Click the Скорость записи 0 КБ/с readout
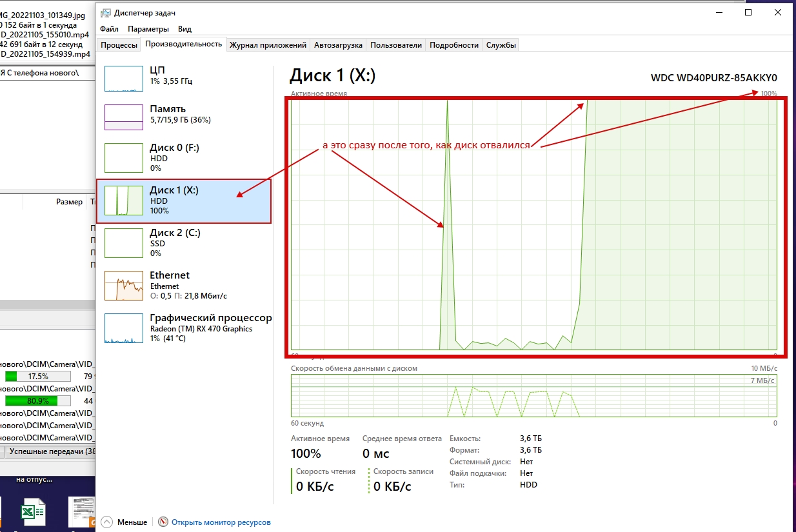 (392, 486)
